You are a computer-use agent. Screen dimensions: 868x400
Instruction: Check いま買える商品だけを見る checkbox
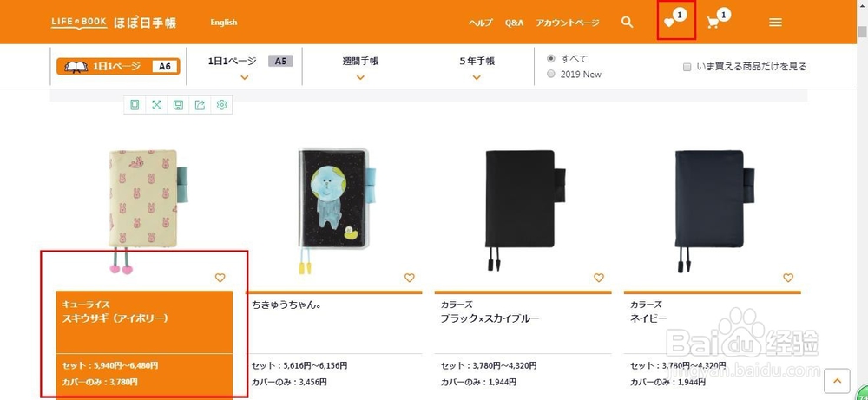coord(687,67)
